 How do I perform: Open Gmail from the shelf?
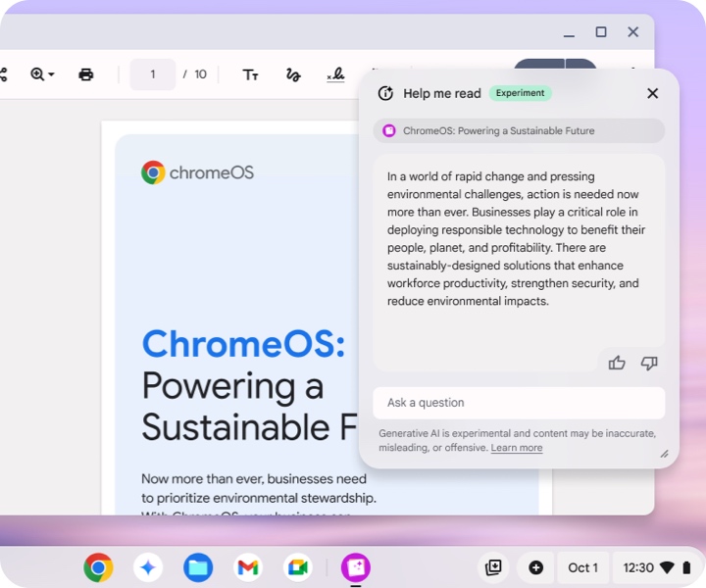[248, 567]
